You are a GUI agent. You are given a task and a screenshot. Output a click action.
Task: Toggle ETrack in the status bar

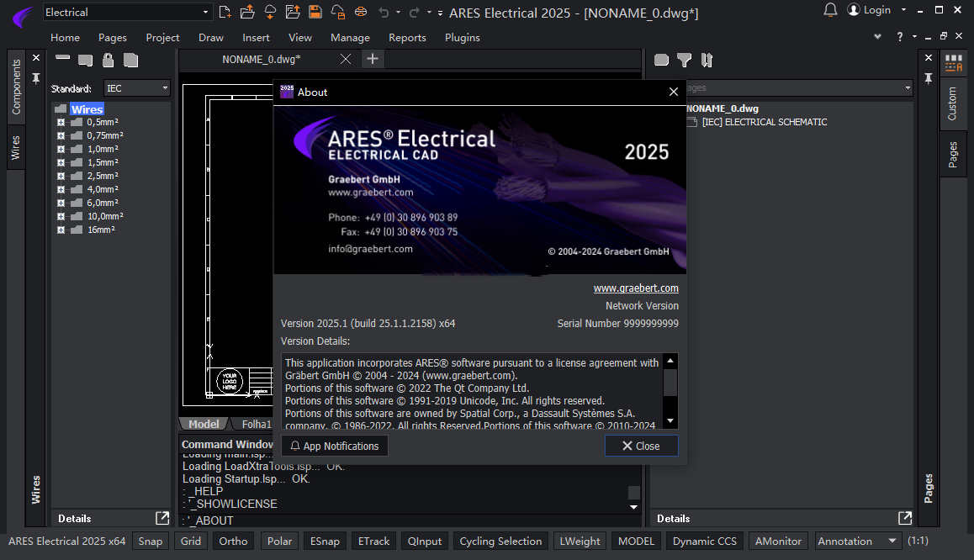(374, 541)
